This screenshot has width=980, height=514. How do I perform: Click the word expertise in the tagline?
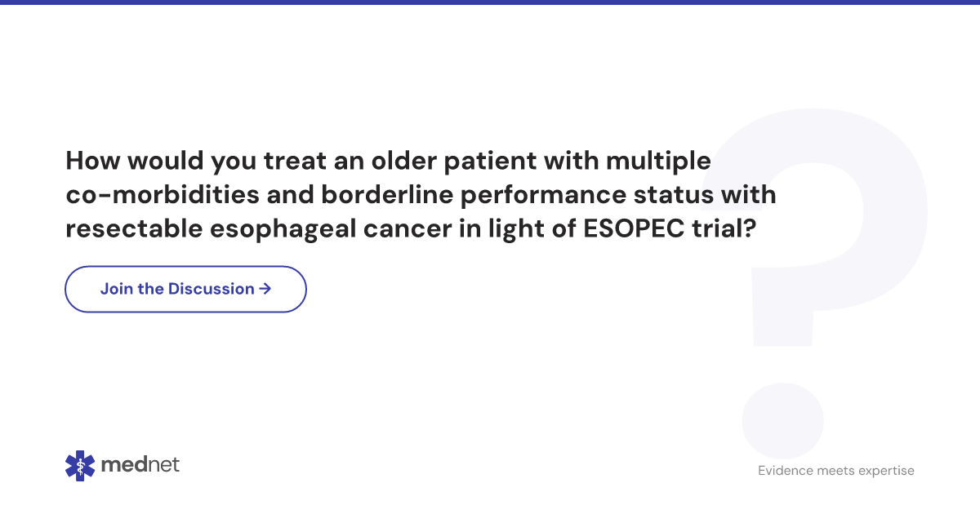(x=887, y=472)
